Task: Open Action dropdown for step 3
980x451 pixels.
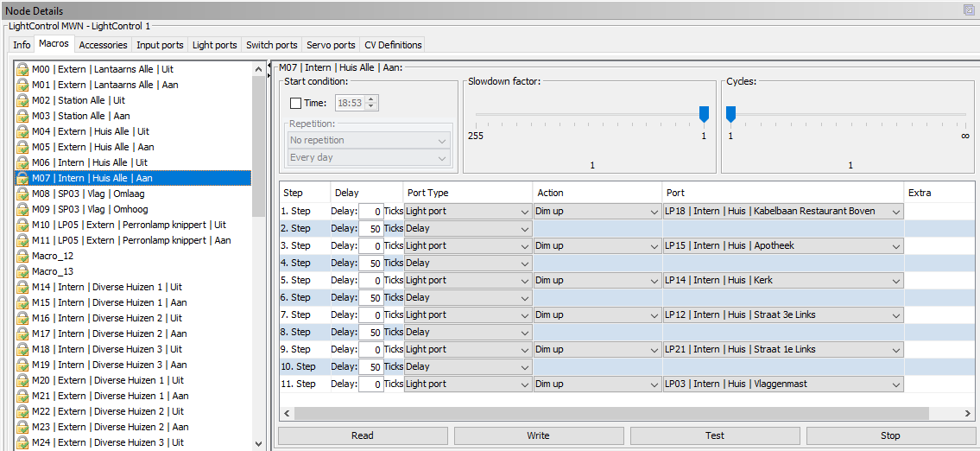Action: (x=597, y=246)
